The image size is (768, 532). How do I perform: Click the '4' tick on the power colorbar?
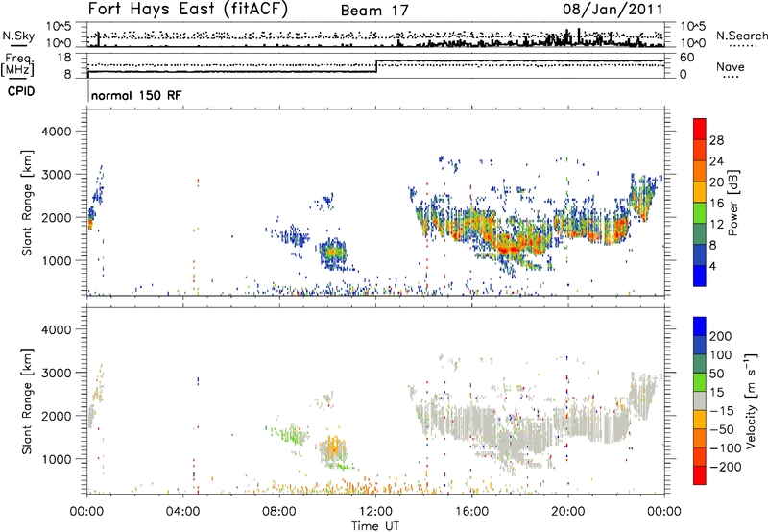tap(712, 266)
